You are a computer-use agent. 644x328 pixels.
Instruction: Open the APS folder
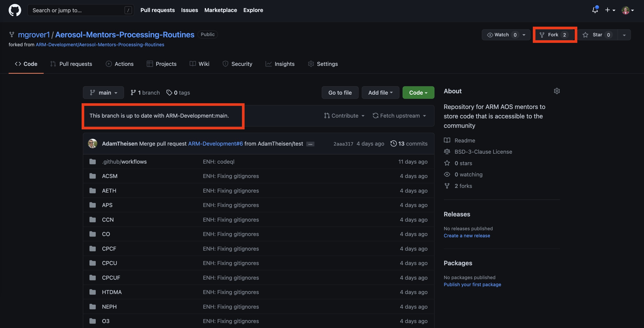[107, 205]
